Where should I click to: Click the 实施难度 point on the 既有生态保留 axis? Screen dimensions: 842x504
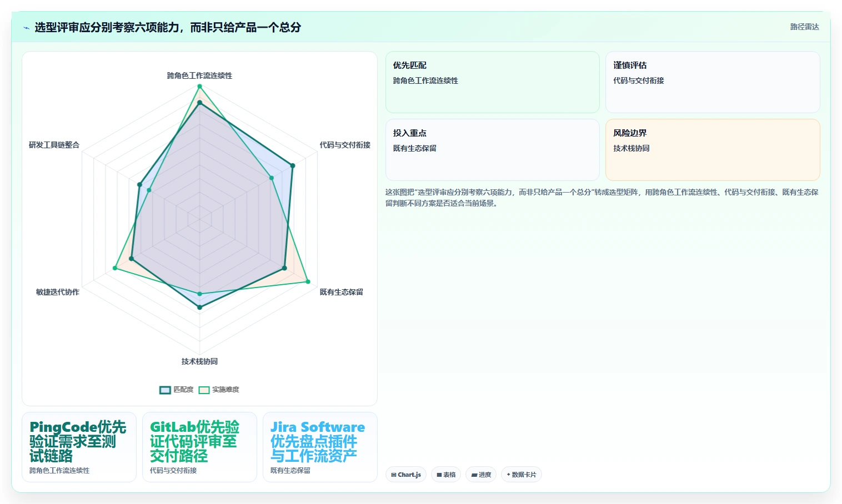[308, 282]
